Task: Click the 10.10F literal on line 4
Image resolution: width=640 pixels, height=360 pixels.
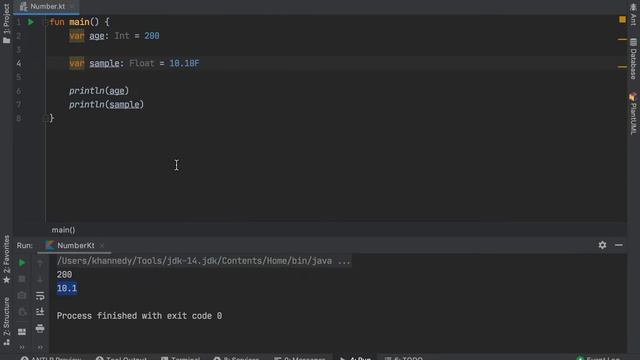Action: 184,63
